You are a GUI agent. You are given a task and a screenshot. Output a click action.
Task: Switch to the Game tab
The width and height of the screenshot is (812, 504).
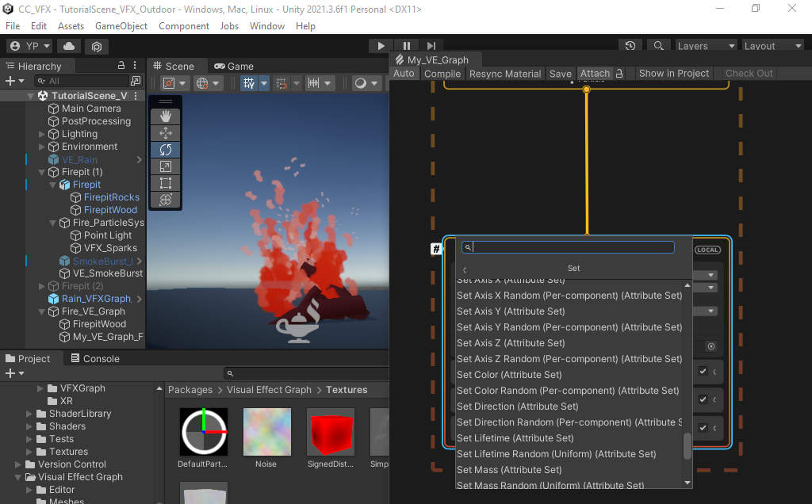234,67
